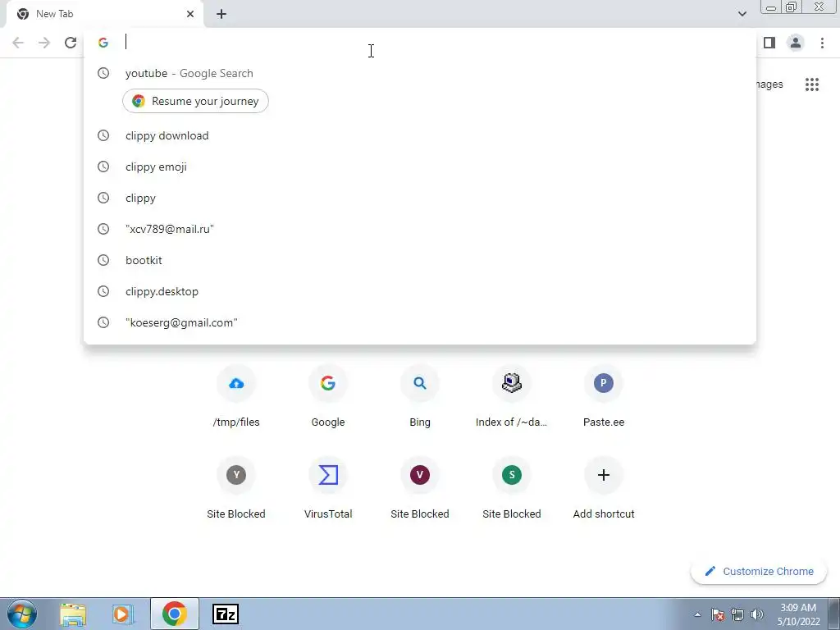Open a new tab with plus button
The width and height of the screenshot is (840, 630).
[x=221, y=14]
